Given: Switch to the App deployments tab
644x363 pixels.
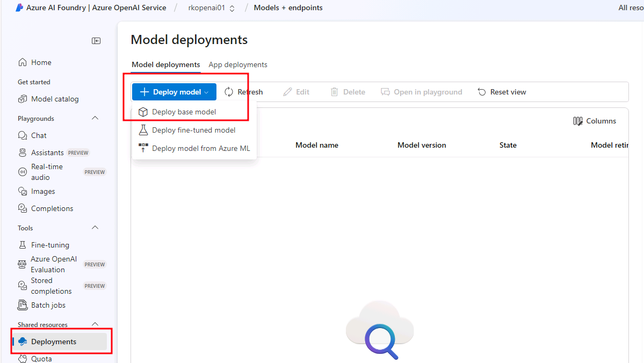Looking at the screenshot, I should point(238,64).
